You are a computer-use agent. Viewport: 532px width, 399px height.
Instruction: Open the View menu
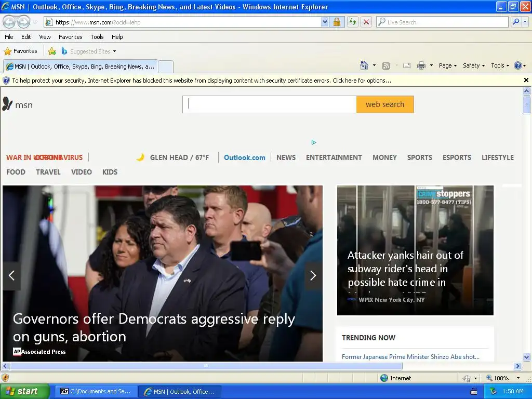tap(45, 37)
